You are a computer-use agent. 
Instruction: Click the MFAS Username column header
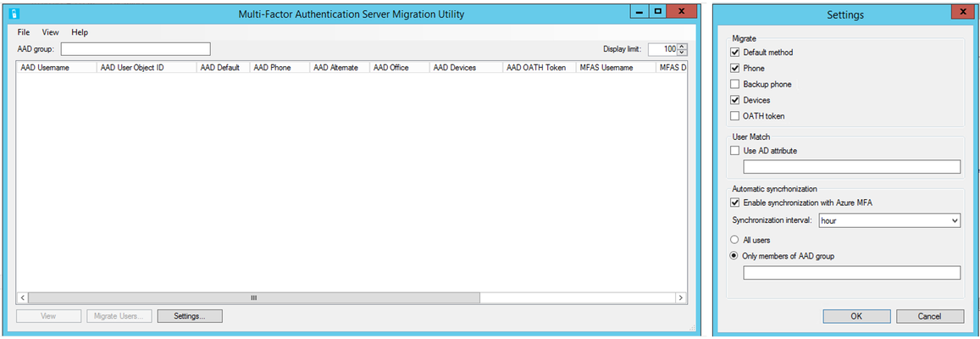tap(616, 68)
